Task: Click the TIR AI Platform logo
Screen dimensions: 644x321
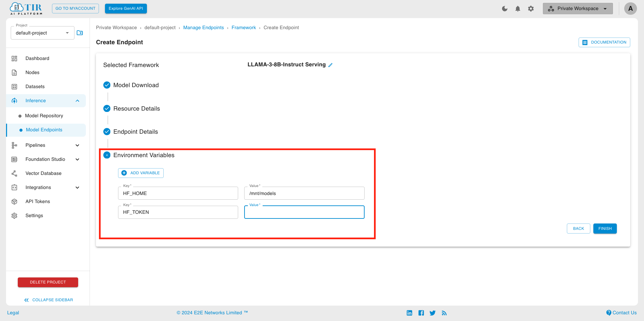Action: coord(26,9)
